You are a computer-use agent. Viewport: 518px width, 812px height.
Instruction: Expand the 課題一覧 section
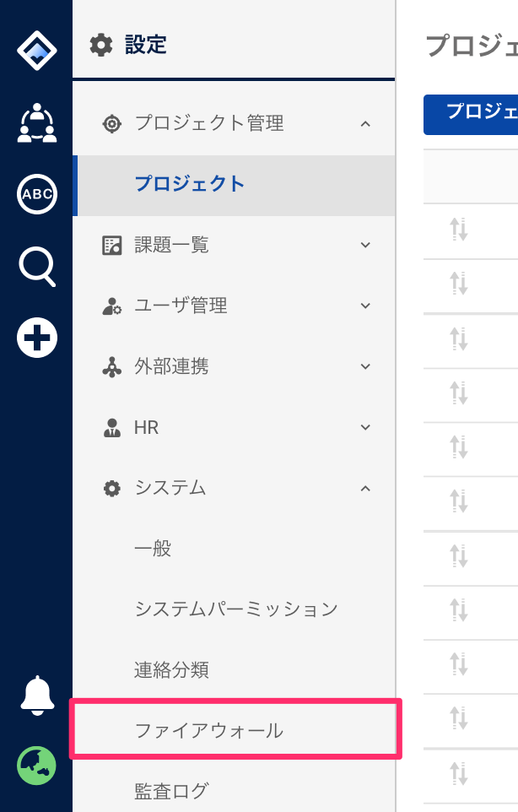click(x=365, y=245)
